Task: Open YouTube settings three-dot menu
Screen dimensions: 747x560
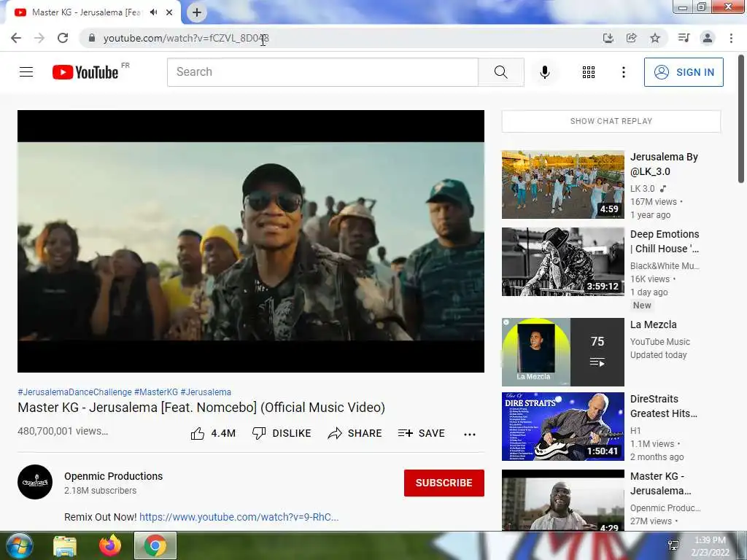Action: (x=623, y=72)
